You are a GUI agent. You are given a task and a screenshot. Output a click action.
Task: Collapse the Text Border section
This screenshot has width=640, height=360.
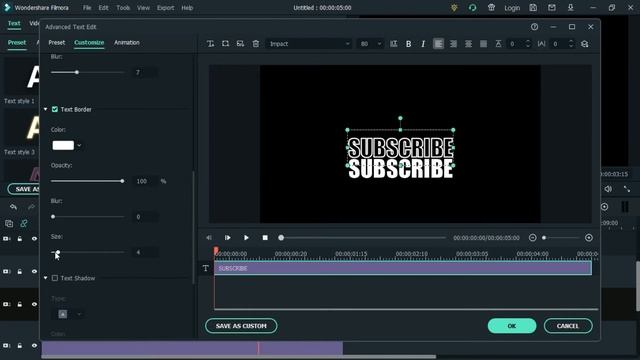[x=46, y=109]
